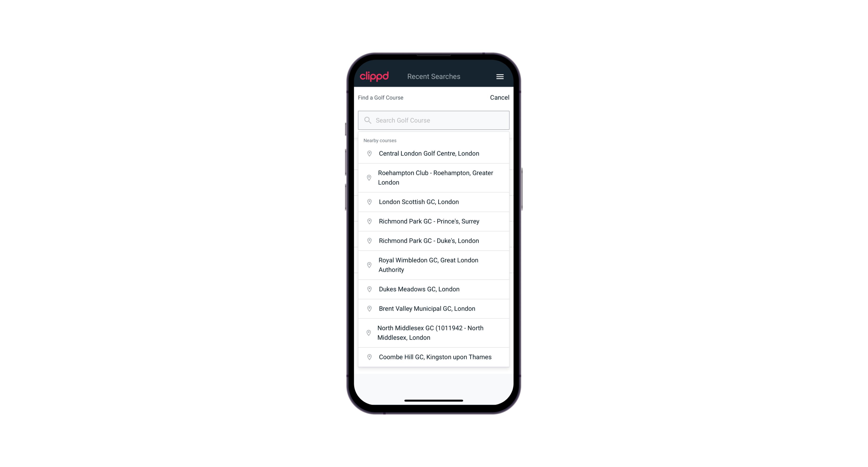Select Dukes Meadows GC London from list
This screenshot has height=467, width=868.
434,289
